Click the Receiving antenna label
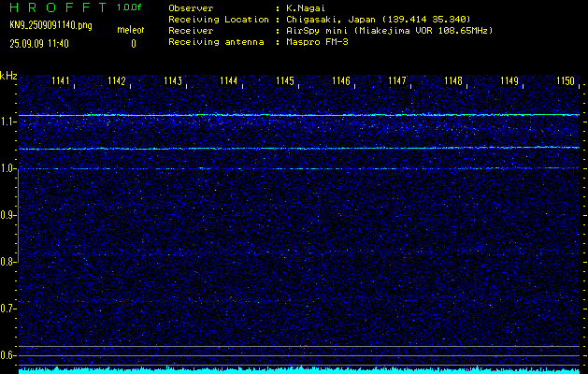This screenshot has width=588, height=374. click(216, 42)
